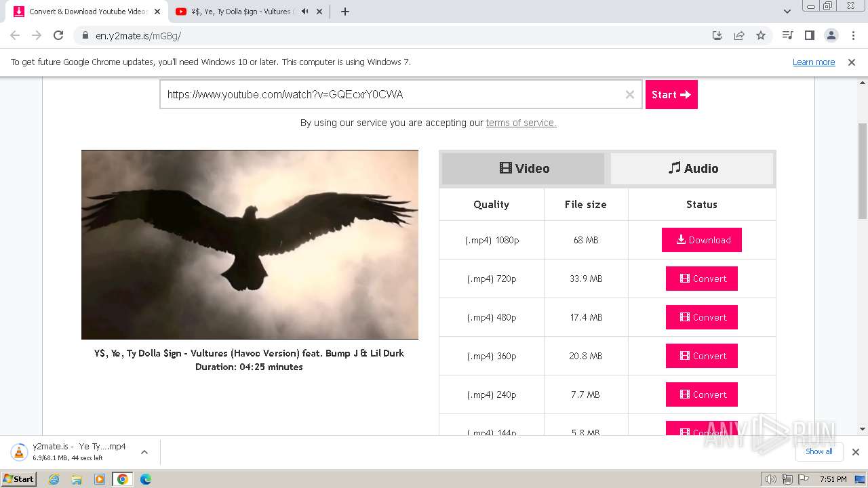This screenshot has height=488, width=868.
Task: Bookmark this tab with the star icon
Action: 761,36
